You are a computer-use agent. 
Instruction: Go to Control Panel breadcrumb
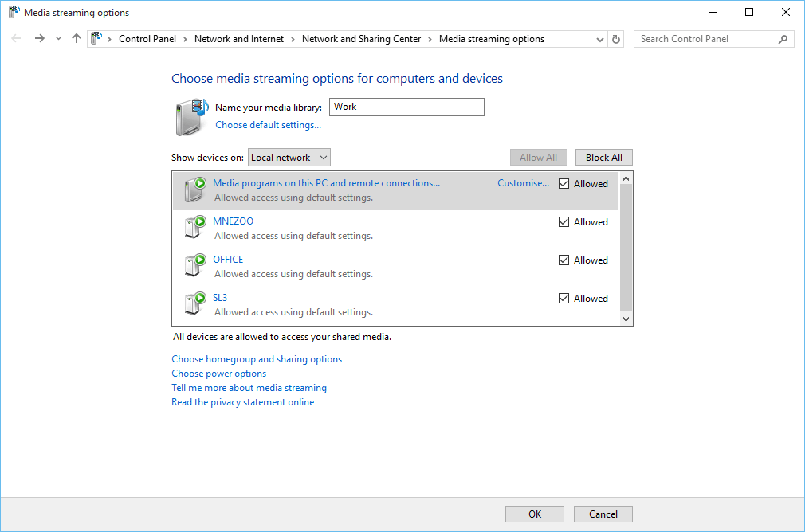tap(147, 39)
